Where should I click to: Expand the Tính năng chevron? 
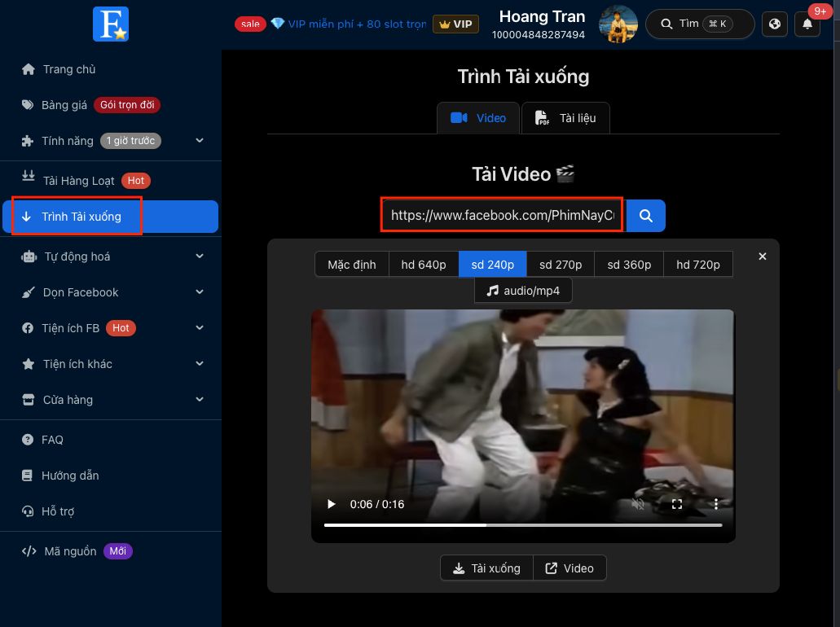click(200, 140)
